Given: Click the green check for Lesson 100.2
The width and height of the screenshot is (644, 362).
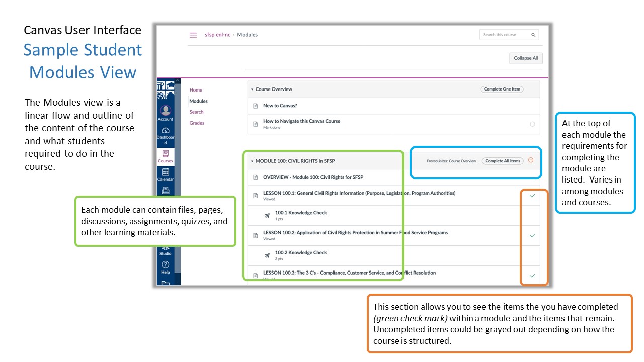Looking at the screenshot, I should (532, 235).
